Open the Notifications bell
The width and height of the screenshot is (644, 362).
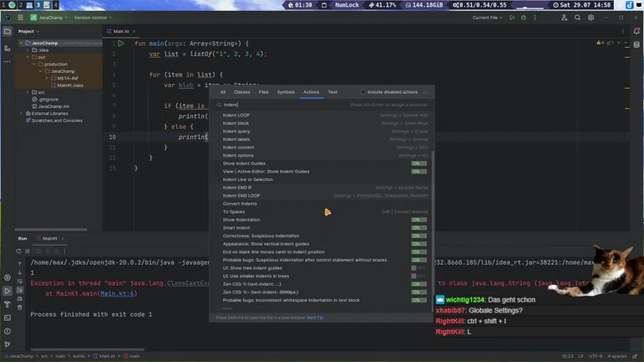coord(636,31)
